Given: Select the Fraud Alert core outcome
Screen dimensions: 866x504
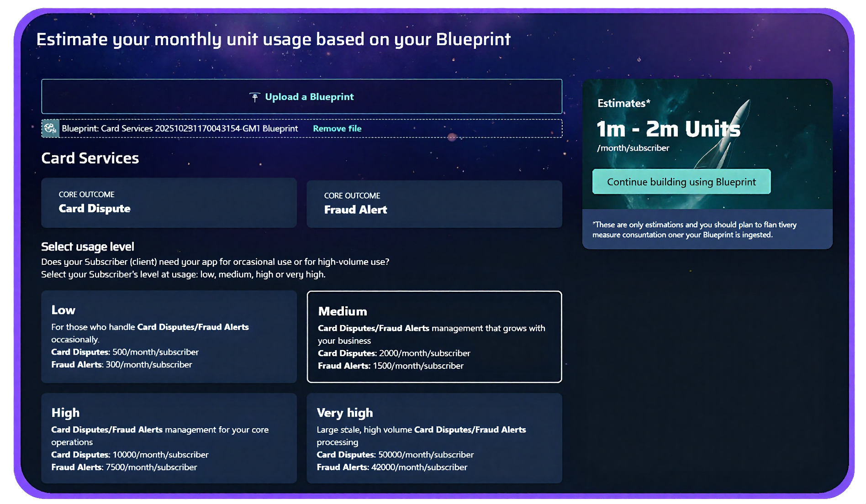Looking at the screenshot, I should click(x=434, y=204).
